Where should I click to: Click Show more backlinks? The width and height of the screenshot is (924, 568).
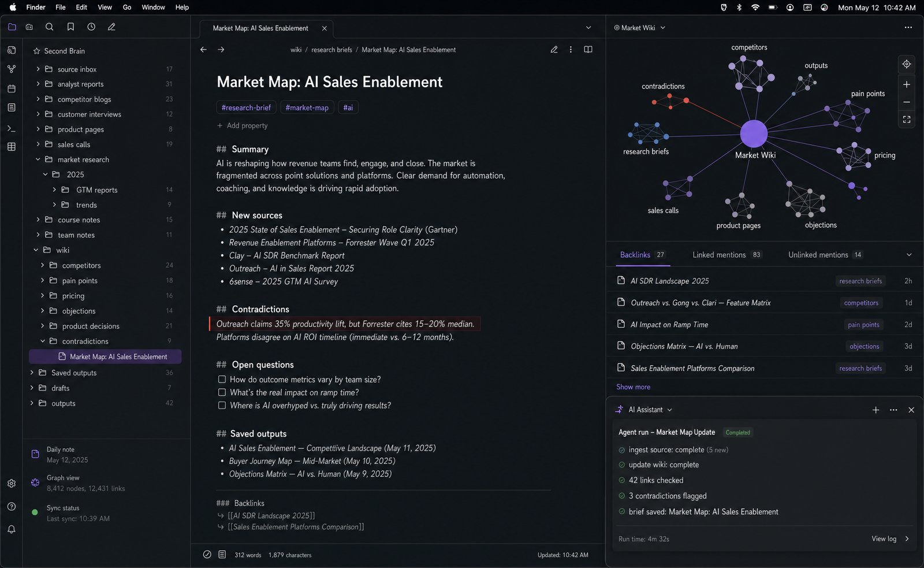point(633,387)
